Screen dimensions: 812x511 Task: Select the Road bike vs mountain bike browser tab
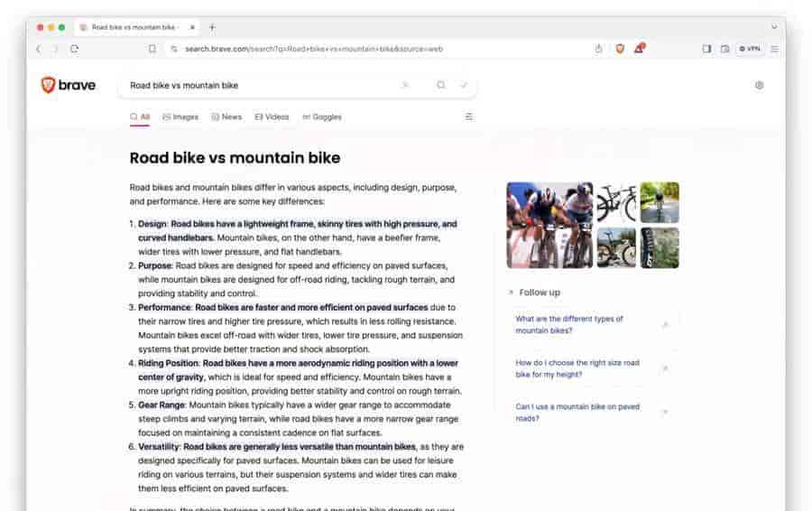136,27
